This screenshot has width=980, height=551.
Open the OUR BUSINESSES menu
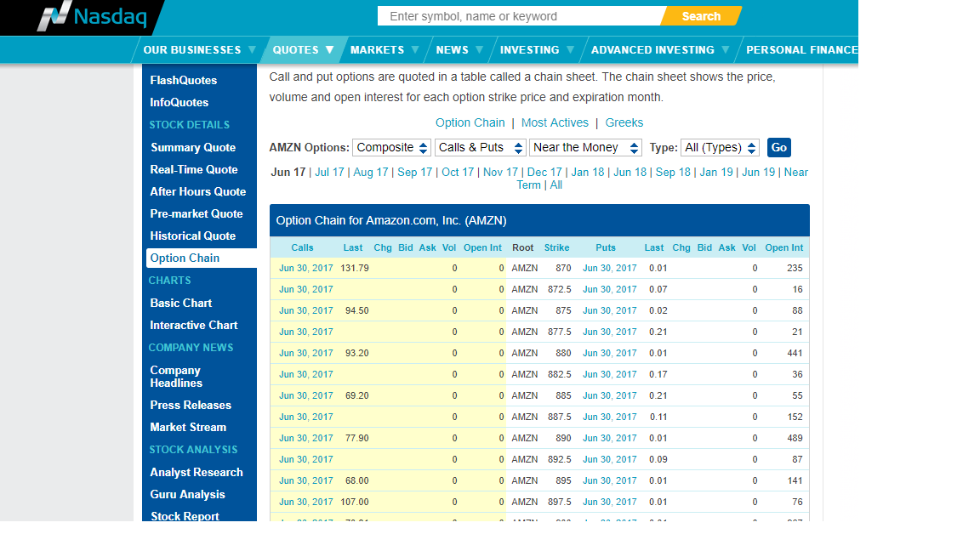pyautogui.click(x=199, y=50)
